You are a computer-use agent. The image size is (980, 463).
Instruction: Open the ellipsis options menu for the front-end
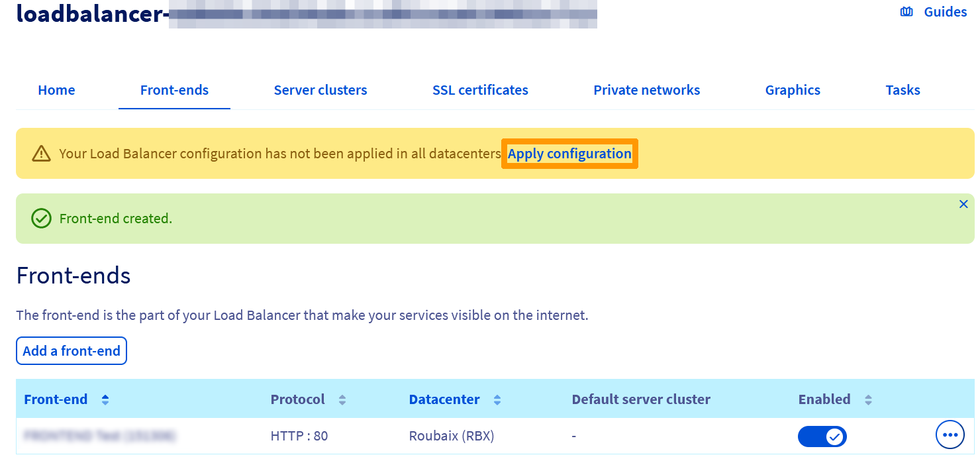click(950, 435)
